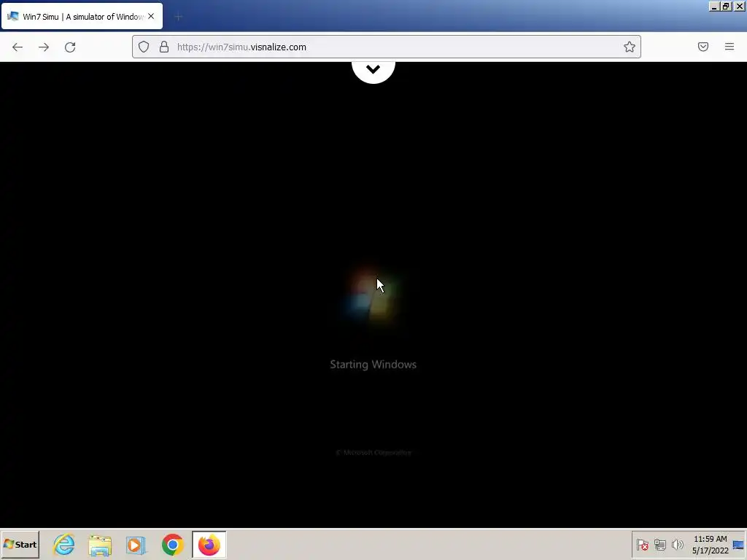The height and width of the screenshot is (560, 747).
Task: Save page to Pocket
Action: pos(703,47)
